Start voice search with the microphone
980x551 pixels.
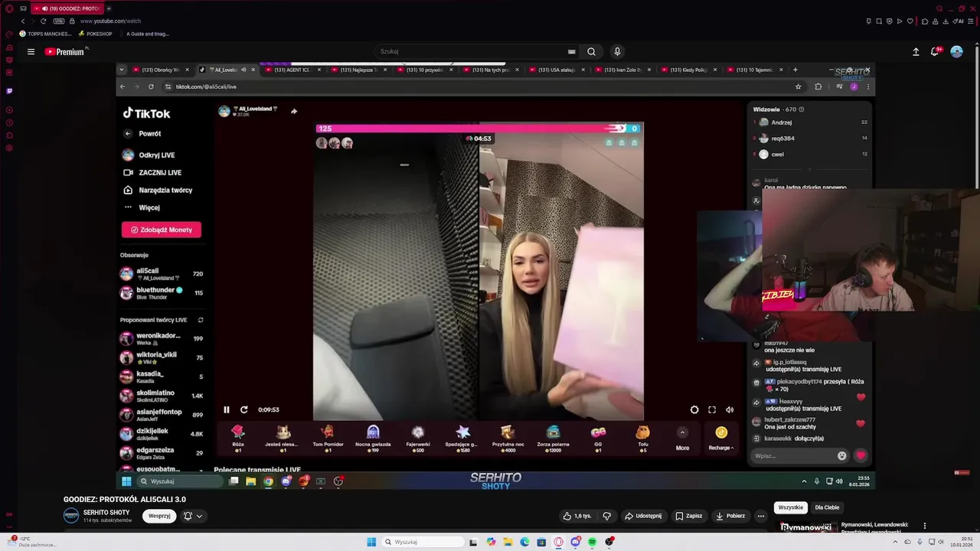617,51
